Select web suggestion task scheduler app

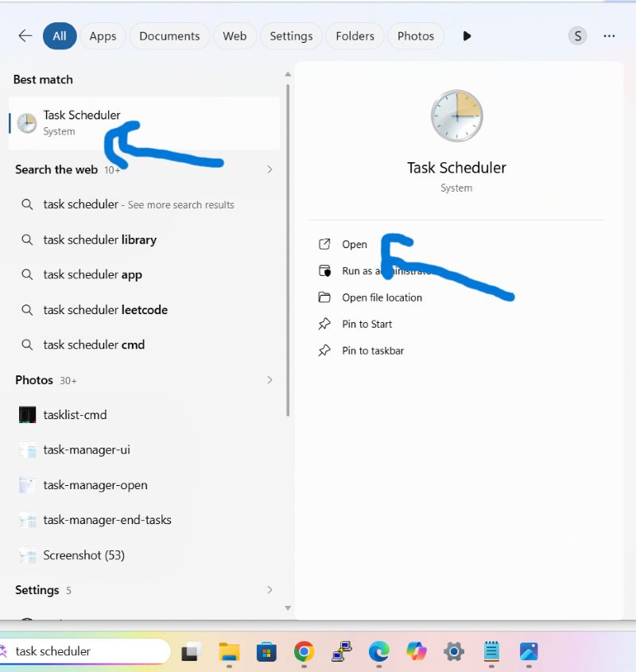[144, 274]
